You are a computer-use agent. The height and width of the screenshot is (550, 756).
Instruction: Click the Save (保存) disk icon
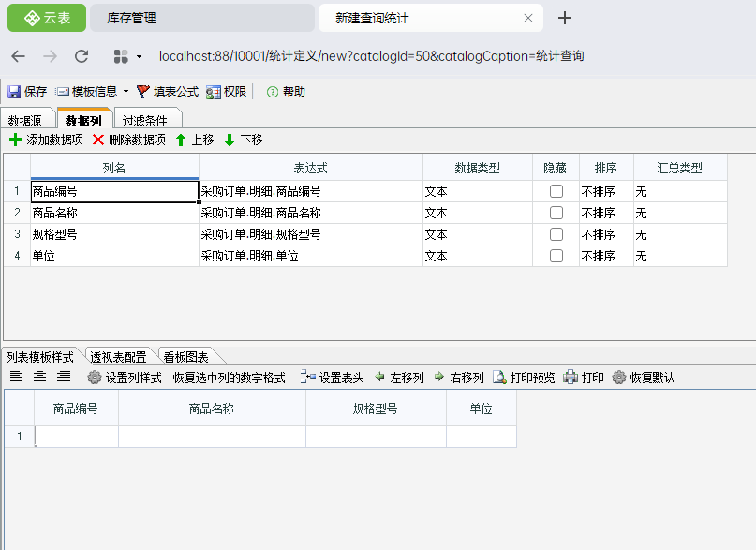tap(14, 92)
